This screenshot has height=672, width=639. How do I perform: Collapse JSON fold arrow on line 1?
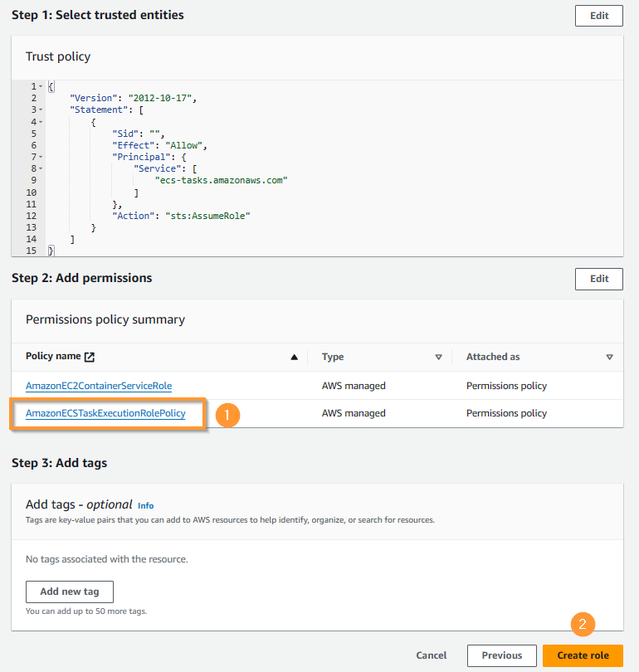tap(41, 86)
